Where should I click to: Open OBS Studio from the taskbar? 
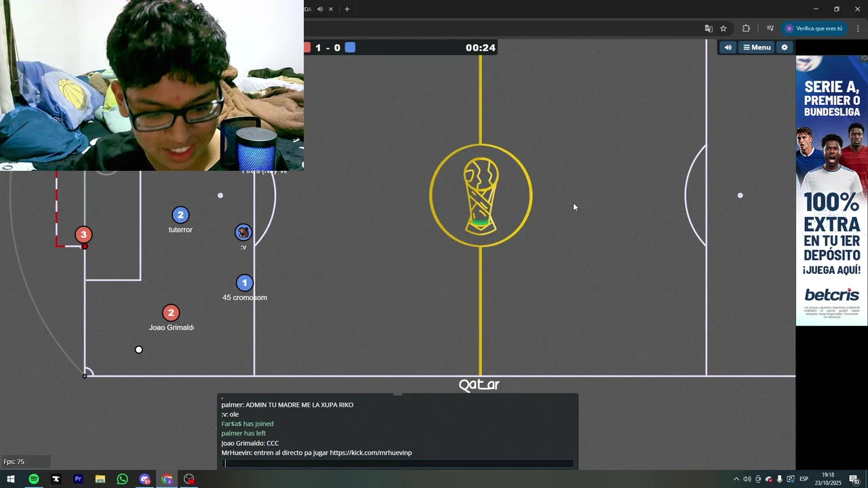pyautogui.click(x=189, y=479)
